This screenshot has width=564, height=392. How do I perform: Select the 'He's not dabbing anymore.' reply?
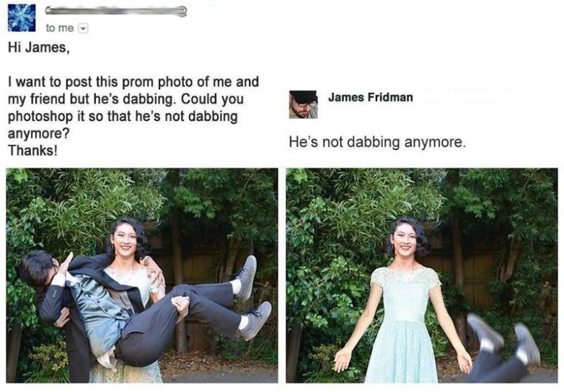(x=377, y=142)
